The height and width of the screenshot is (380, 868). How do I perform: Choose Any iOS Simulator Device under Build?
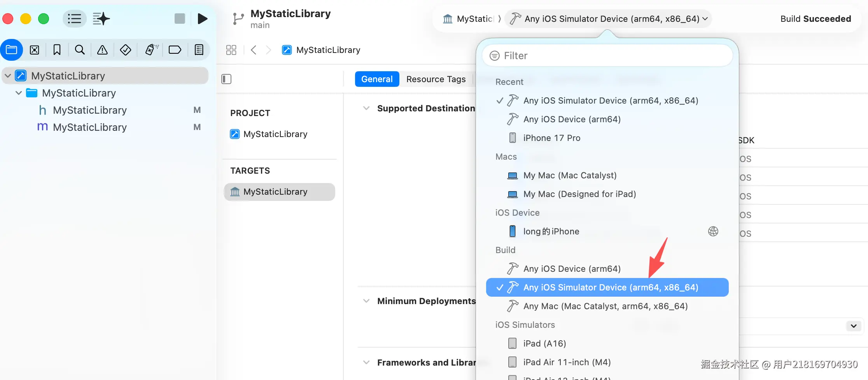pos(607,287)
